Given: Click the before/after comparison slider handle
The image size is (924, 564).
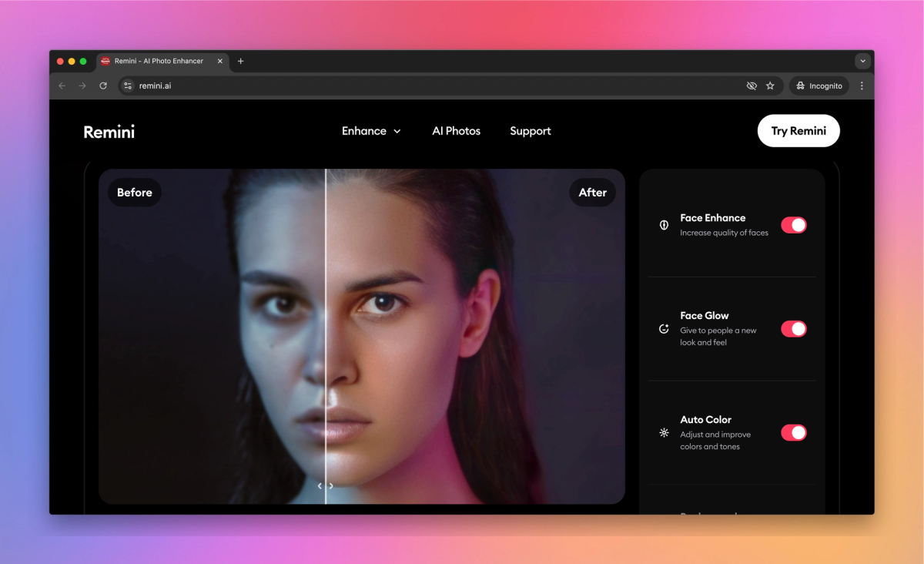Looking at the screenshot, I should 326,486.
